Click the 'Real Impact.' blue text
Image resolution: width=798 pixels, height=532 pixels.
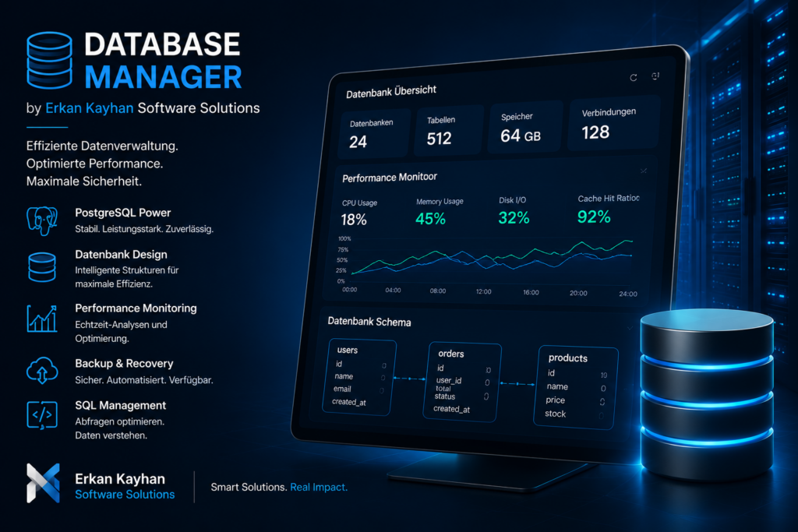click(x=319, y=488)
